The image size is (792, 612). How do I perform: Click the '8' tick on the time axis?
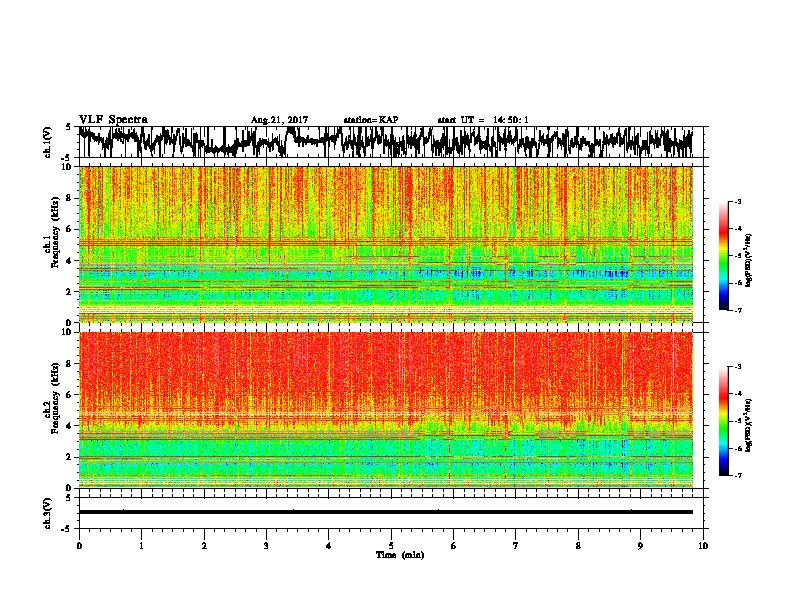578,546
